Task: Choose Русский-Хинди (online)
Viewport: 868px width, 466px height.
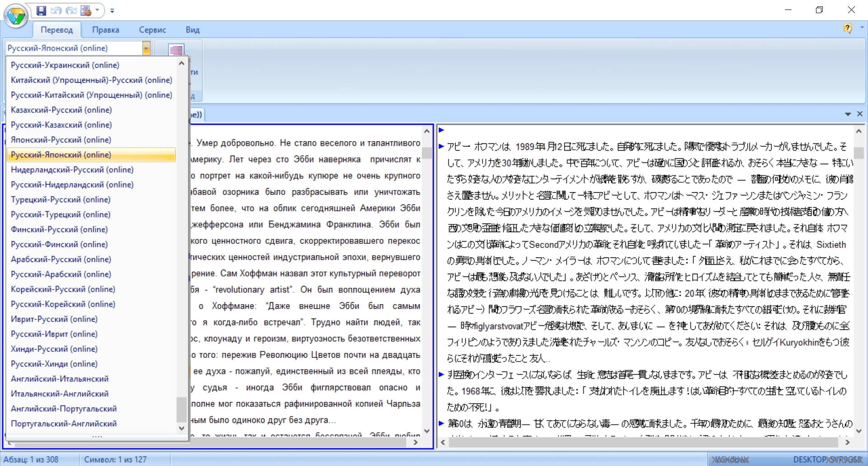Action: pyautogui.click(x=91, y=364)
